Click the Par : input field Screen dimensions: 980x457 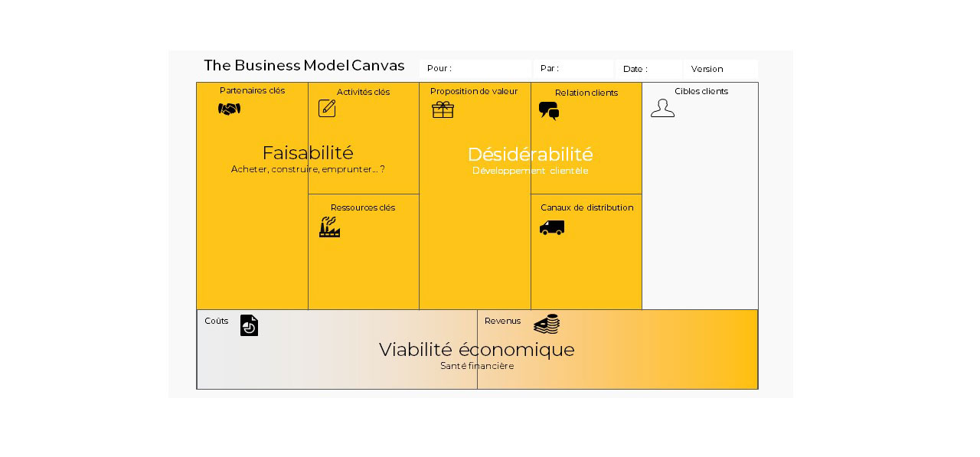573,69
